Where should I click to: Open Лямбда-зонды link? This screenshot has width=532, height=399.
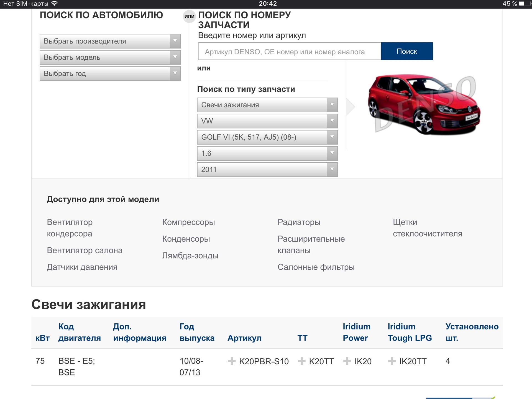click(190, 255)
